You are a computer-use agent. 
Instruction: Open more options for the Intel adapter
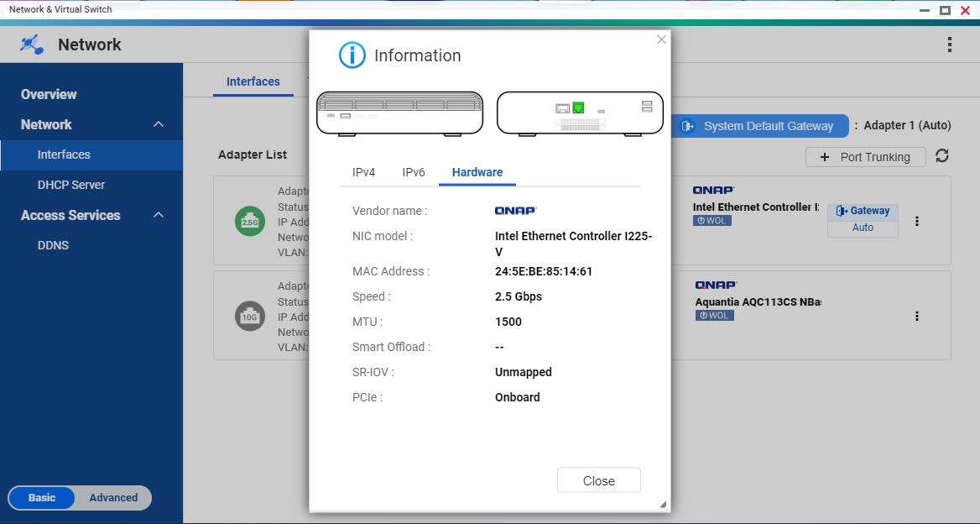917,222
